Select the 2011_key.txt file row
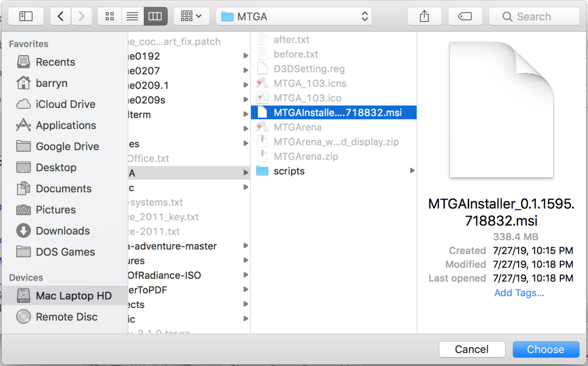Screen dimensions: 588x366 [189, 217]
